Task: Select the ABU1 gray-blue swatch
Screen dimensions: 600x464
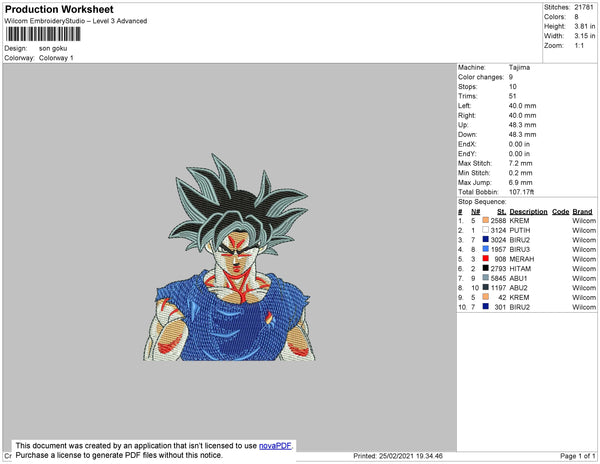Action: 486,278
